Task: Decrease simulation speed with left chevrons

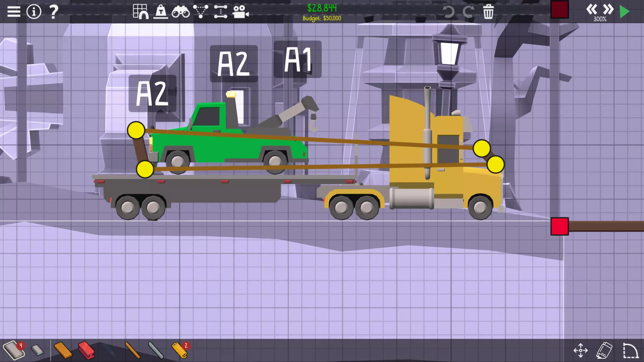Action: click(591, 9)
